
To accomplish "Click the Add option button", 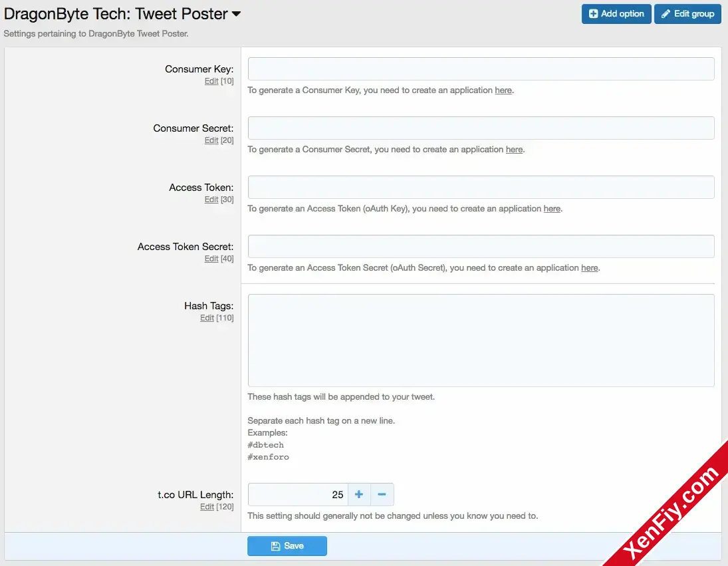I will click(x=616, y=14).
